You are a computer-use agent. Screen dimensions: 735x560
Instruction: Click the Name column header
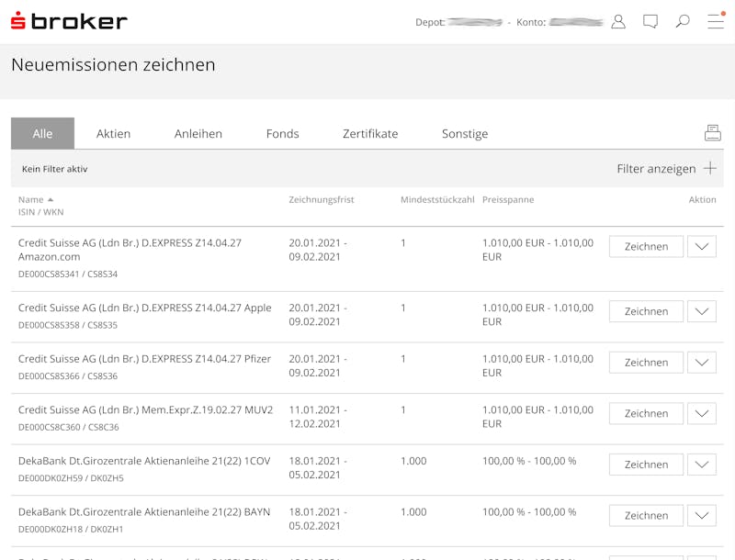coord(31,200)
